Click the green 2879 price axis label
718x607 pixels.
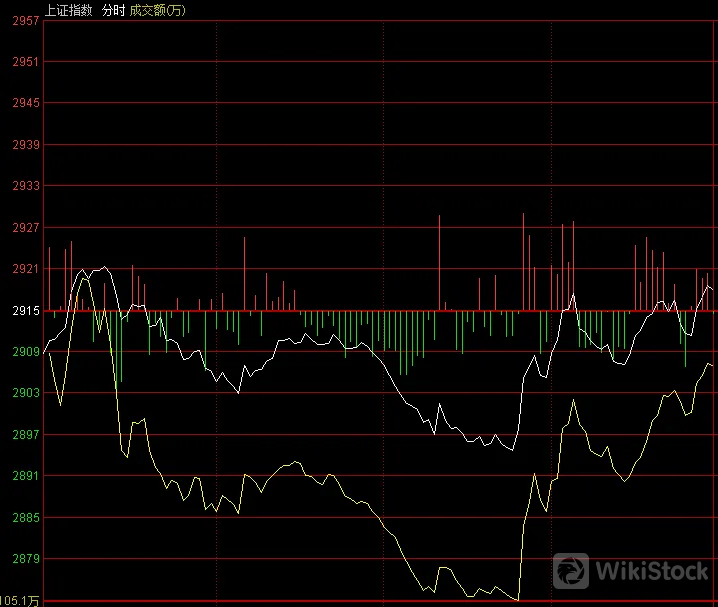click(26, 558)
